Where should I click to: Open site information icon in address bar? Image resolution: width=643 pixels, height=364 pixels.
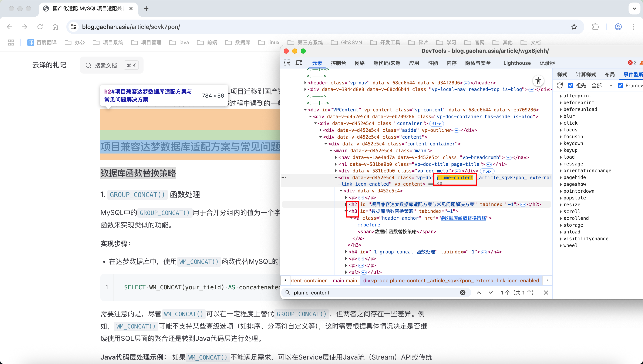pyautogui.click(x=74, y=27)
